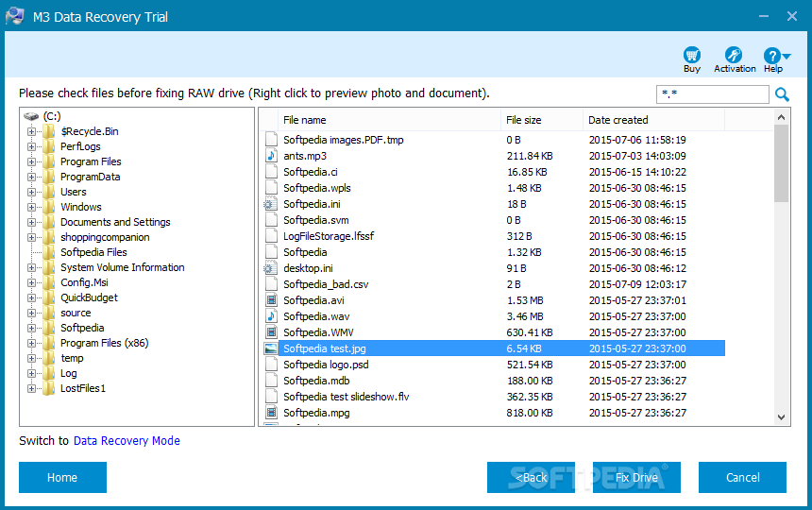Click the ants.mp3 audio file icon
Image resolution: width=812 pixels, height=510 pixels.
tap(271, 156)
